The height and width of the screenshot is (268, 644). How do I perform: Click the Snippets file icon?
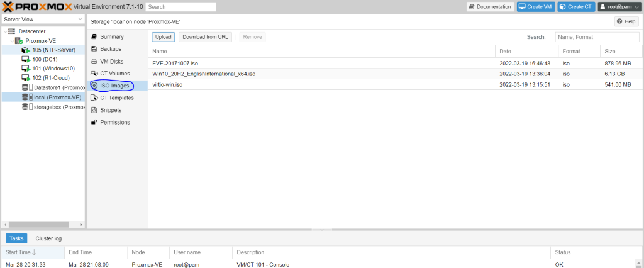click(x=94, y=110)
